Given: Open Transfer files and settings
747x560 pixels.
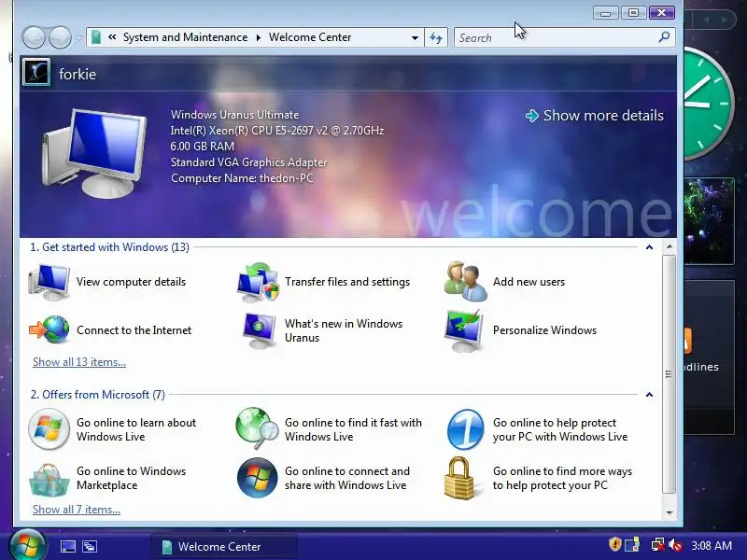Looking at the screenshot, I should pos(324,282).
